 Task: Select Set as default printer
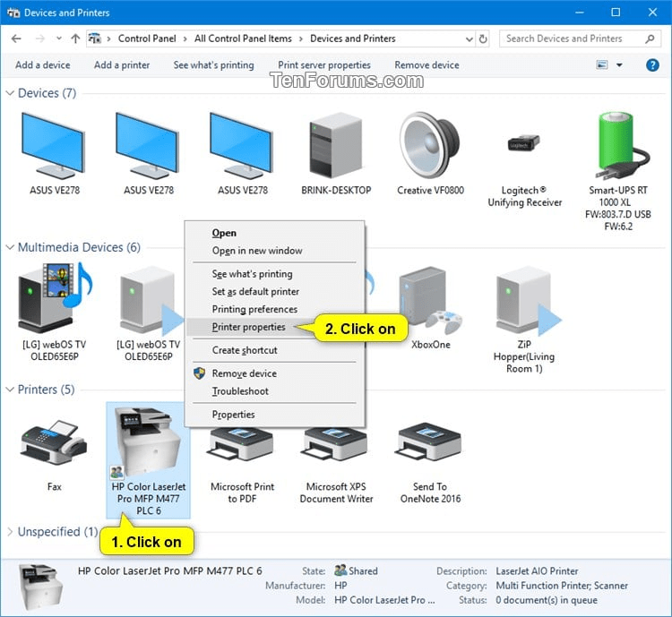click(255, 292)
